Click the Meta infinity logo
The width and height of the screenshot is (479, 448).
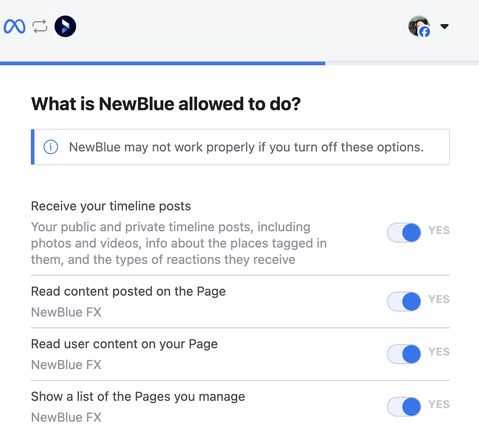point(15,27)
